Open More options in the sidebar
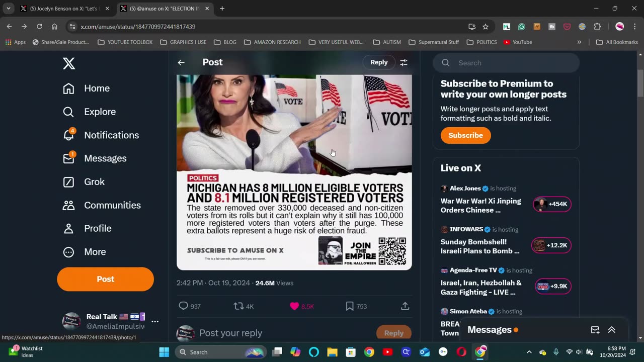 85,252
